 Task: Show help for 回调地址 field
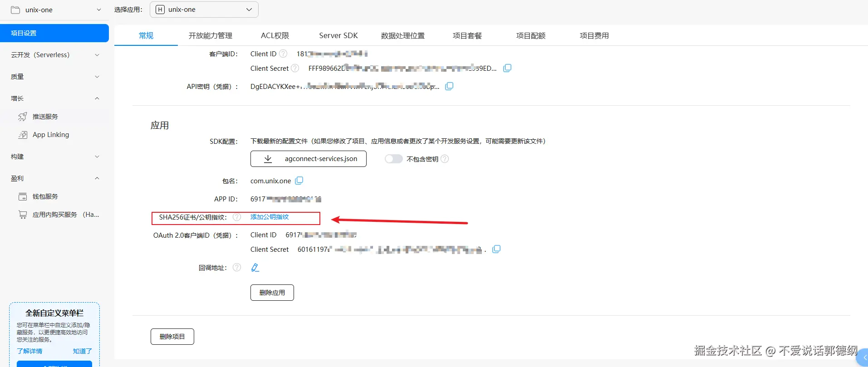pyautogui.click(x=237, y=267)
